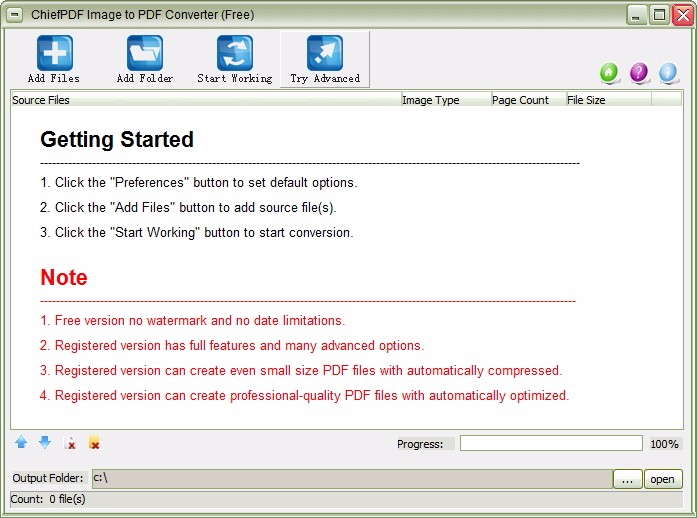
Task: Click the 'Add Files' button instruction line
Action: (x=188, y=208)
